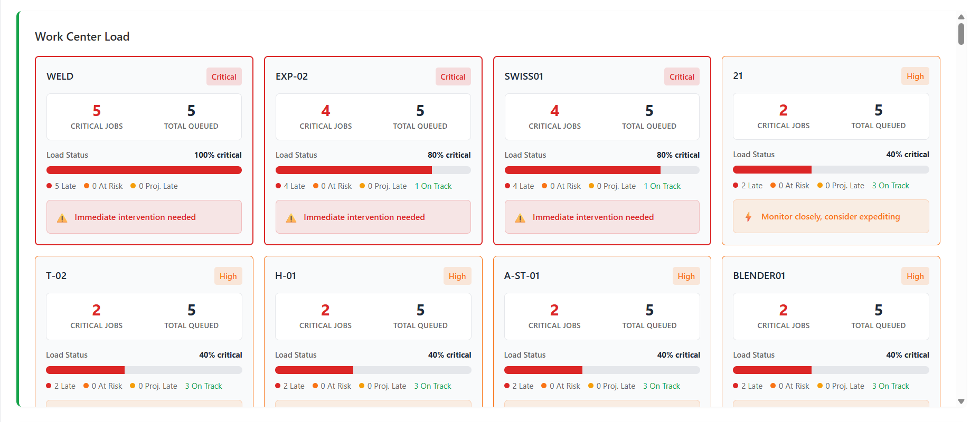Image resolution: width=980 pixels, height=422 pixels.
Task: Click '3 On Track' in A-ST-01 card
Action: (662, 386)
